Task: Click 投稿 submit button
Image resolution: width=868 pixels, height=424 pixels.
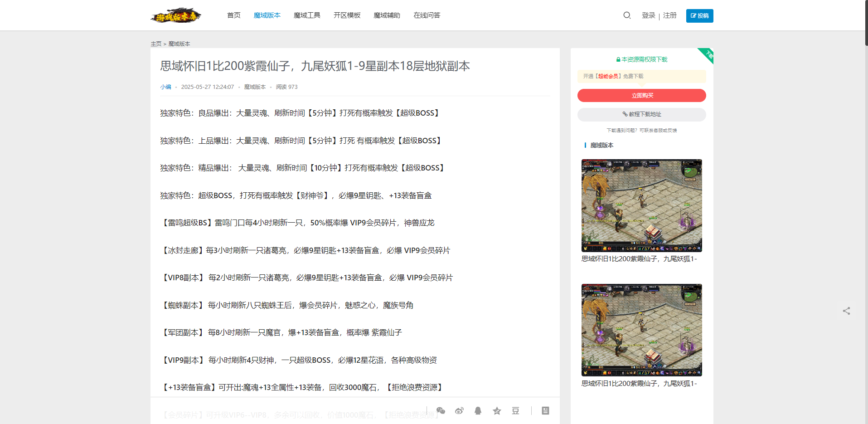Action: [x=699, y=16]
